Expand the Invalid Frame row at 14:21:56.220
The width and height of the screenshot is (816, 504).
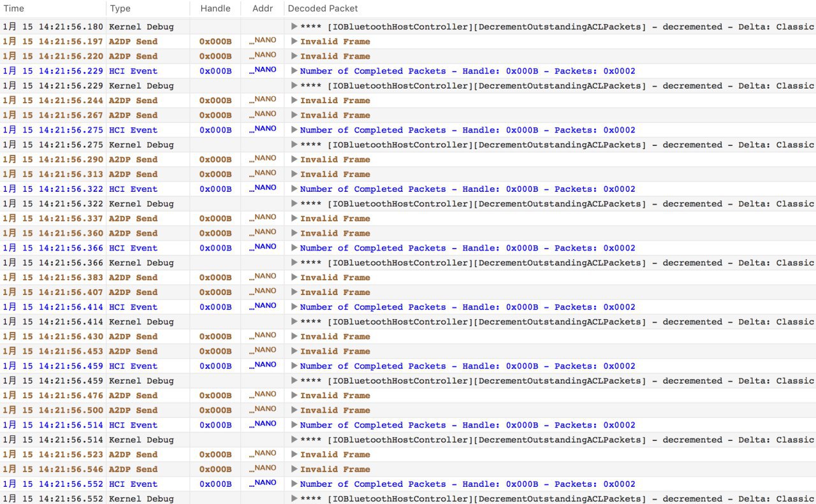tap(294, 56)
